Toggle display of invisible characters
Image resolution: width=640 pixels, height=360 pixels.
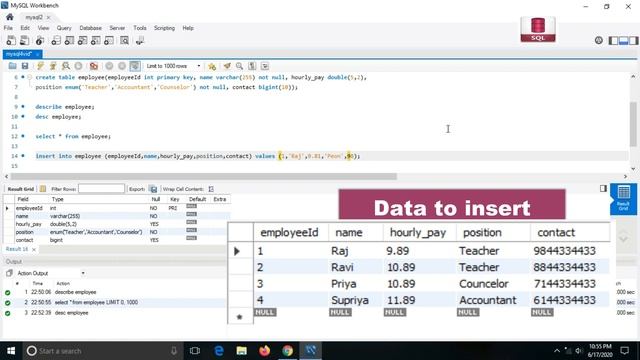coord(252,66)
